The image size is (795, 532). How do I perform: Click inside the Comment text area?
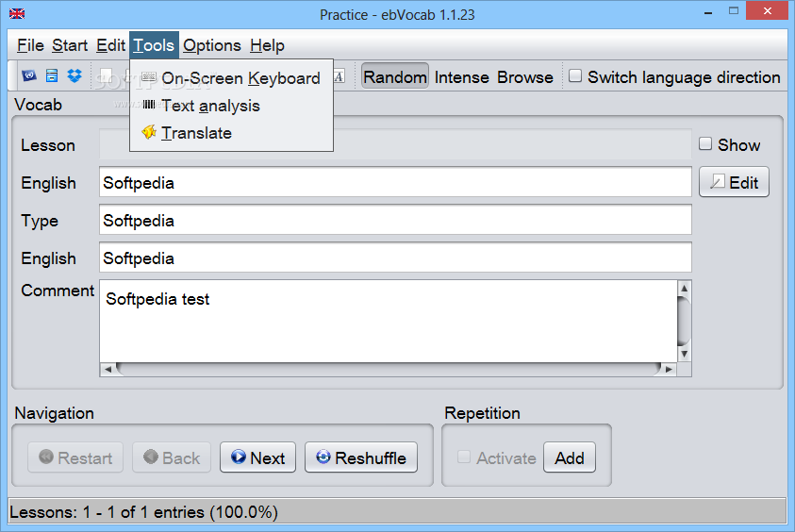389,321
